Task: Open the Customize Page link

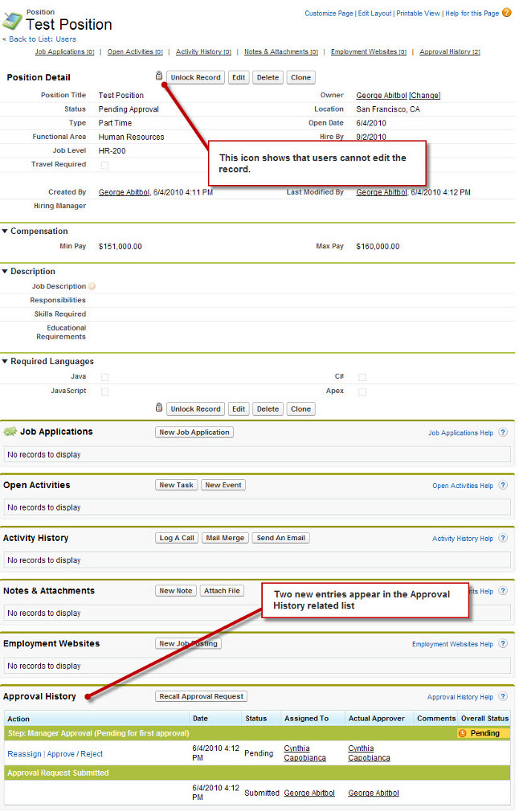Action: (x=329, y=14)
